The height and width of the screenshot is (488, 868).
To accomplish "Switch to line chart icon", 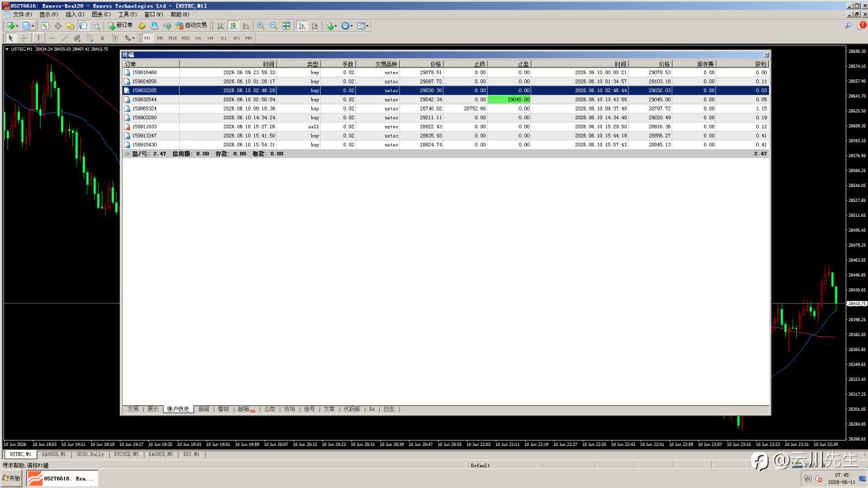I will coord(245,26).
